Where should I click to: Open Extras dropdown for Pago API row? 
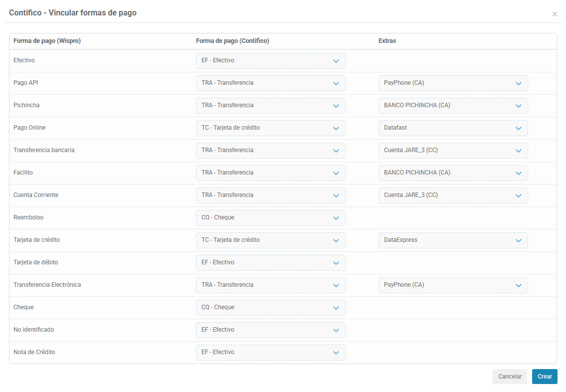[453, 83]
